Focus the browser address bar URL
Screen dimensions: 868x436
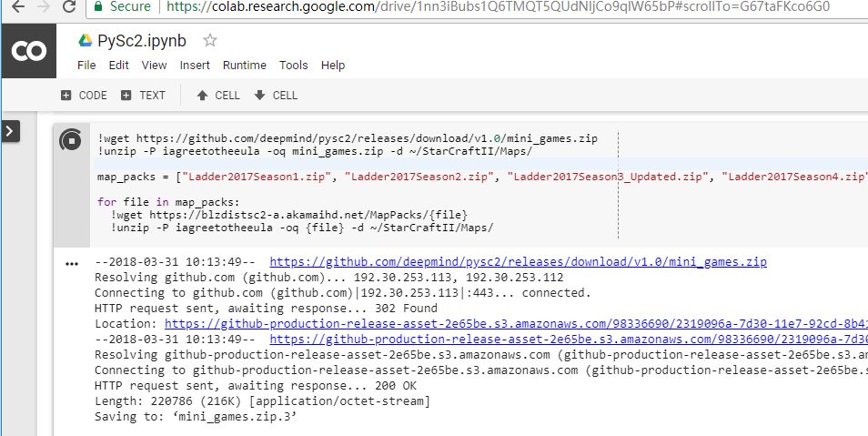499,6
